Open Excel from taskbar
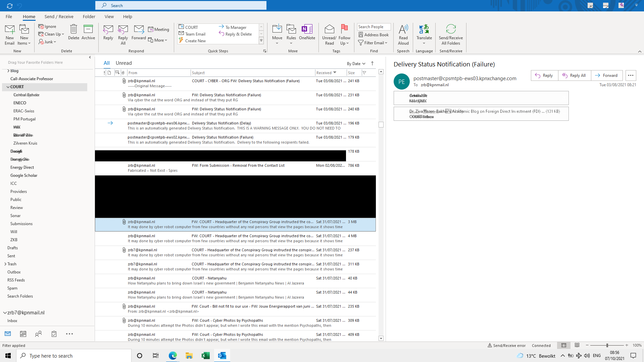Image resolution: width=644 pixels, height=362 pixels. 205,356
